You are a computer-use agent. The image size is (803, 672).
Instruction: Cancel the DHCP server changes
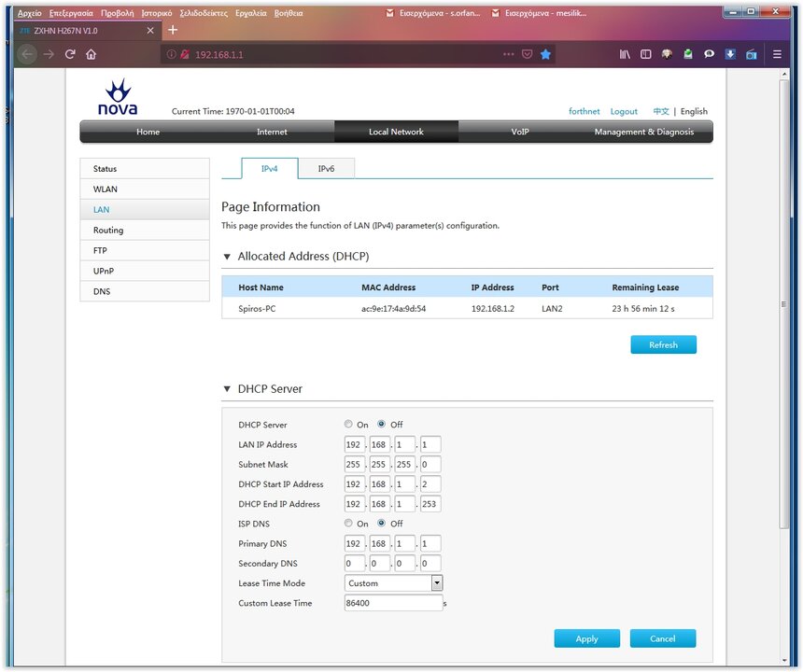[x=663, y=638]
